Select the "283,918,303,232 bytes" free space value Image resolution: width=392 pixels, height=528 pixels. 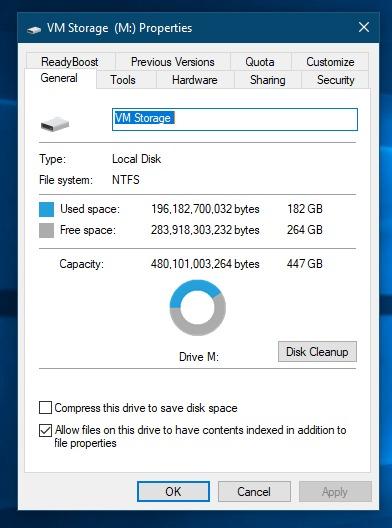coord(205,230)
